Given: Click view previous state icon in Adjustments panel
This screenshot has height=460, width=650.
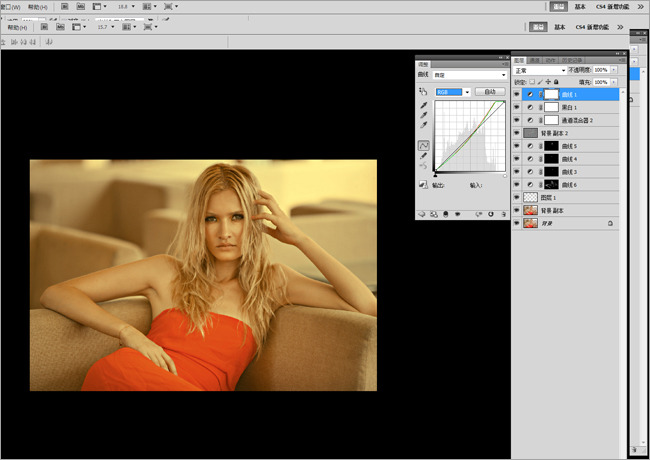Looking at the screenshot, I should click(x=478, y=214).
